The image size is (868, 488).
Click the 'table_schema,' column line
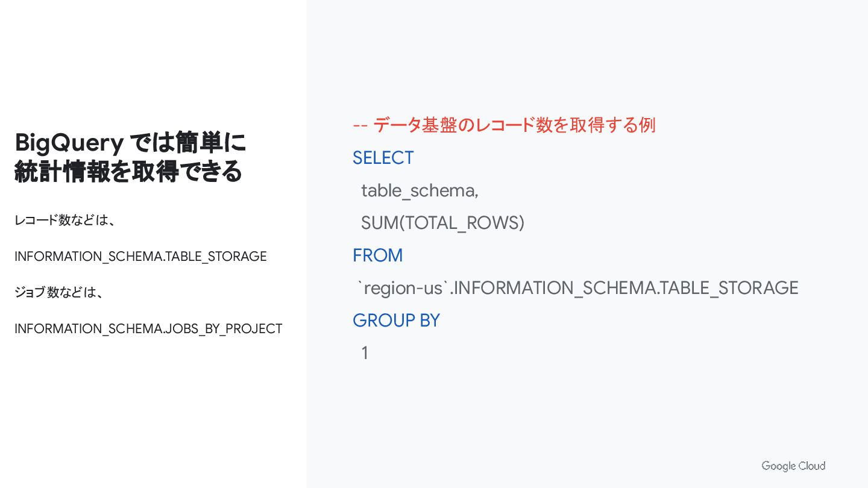coord(420,191)
